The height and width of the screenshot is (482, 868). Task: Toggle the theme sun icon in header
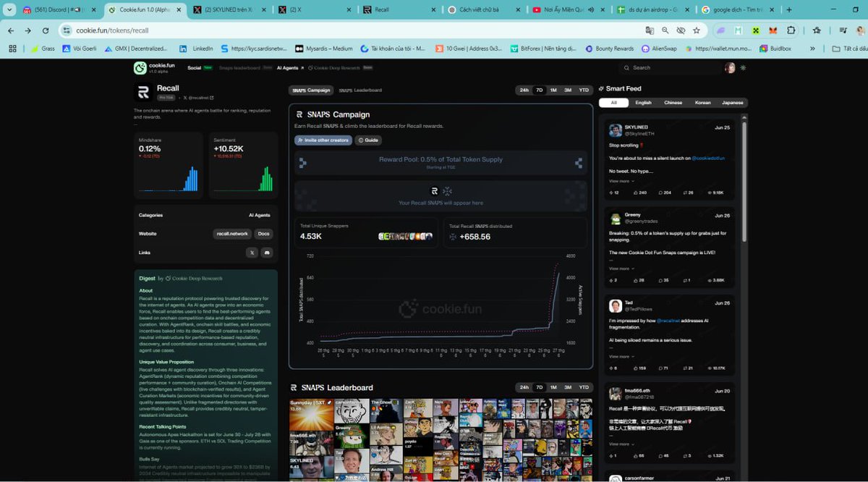(x=743, y=67)
